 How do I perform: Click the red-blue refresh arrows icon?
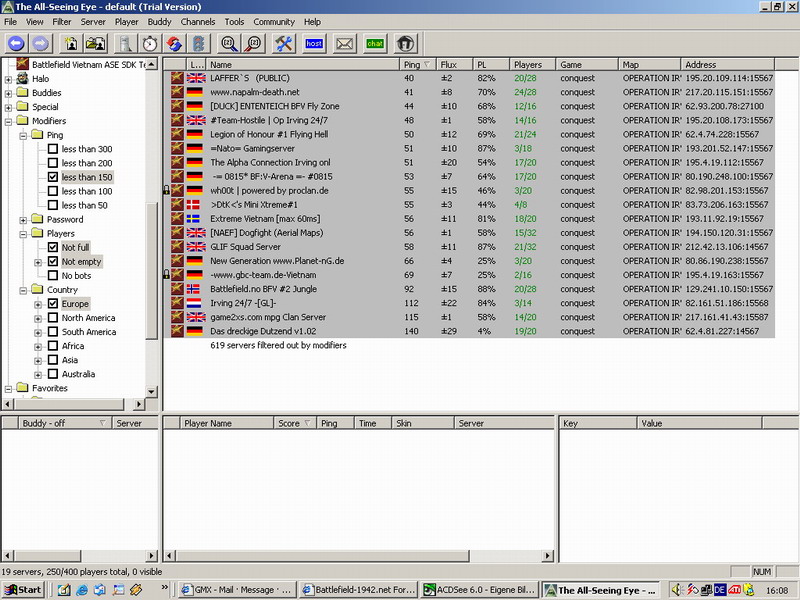point(174,43)
